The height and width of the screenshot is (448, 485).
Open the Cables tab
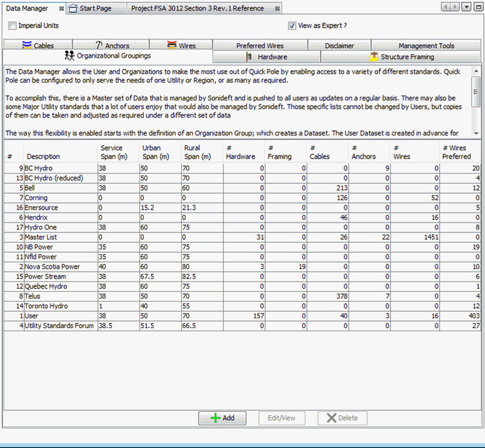[38, 45]
